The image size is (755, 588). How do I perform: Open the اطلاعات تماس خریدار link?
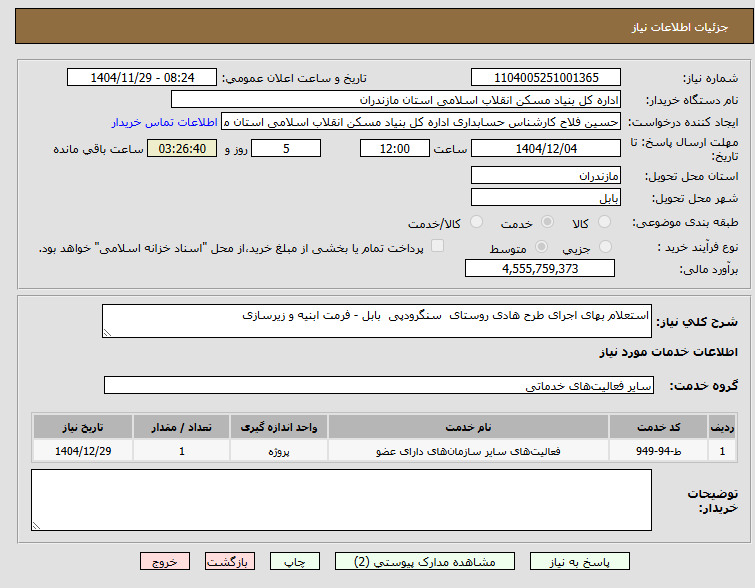(165, 122)
